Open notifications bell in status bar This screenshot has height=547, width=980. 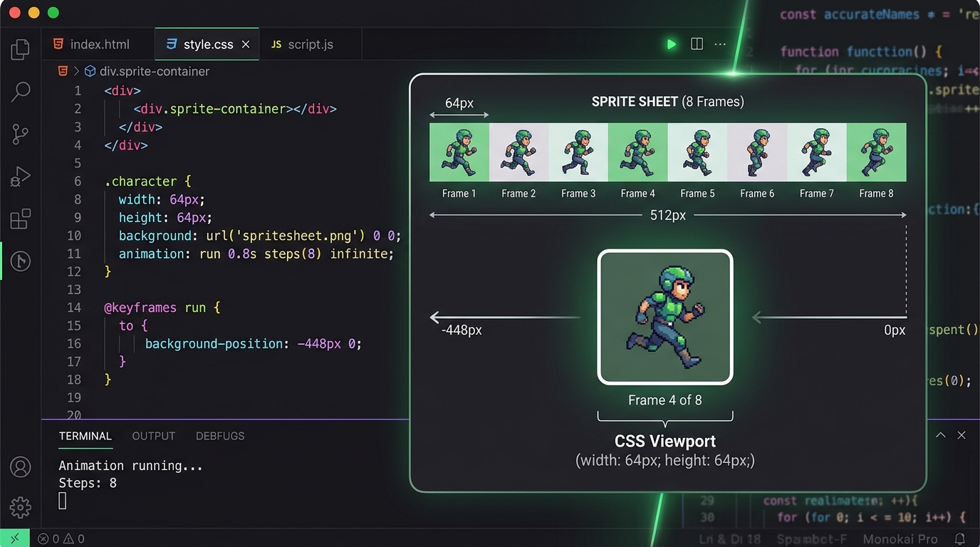point(960,539)
